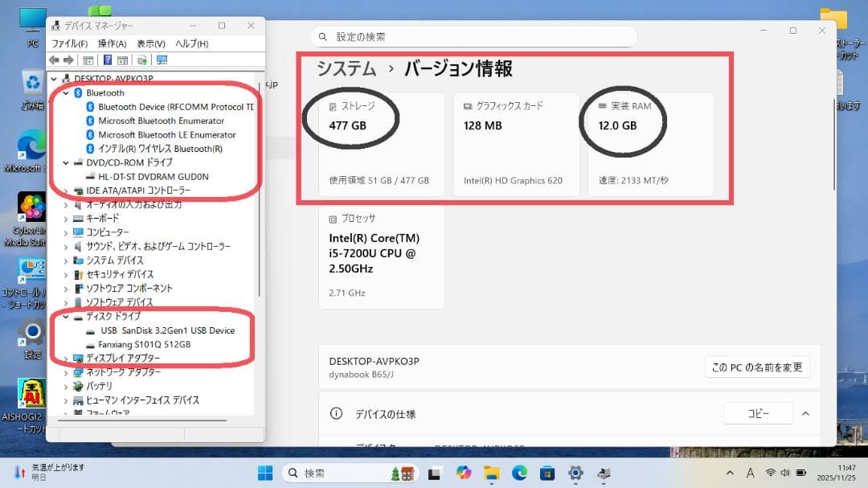Expand the ネットワーク アダプター category
The height and width of the screenshot is (488, 868).
click(67, 371)
